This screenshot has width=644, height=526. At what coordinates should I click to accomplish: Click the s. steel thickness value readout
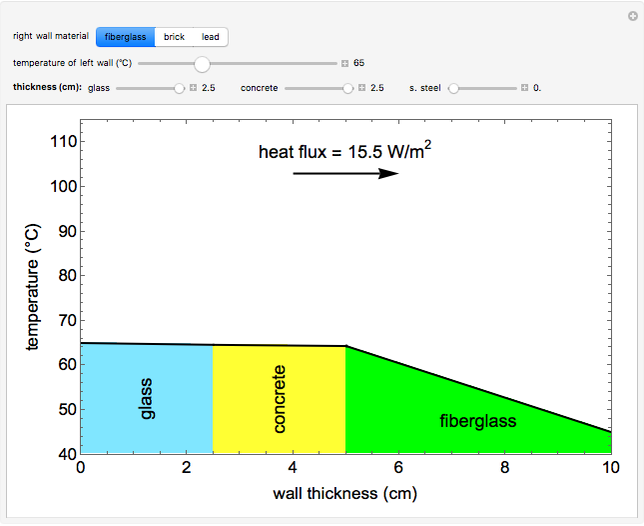[x=537, y=88]
